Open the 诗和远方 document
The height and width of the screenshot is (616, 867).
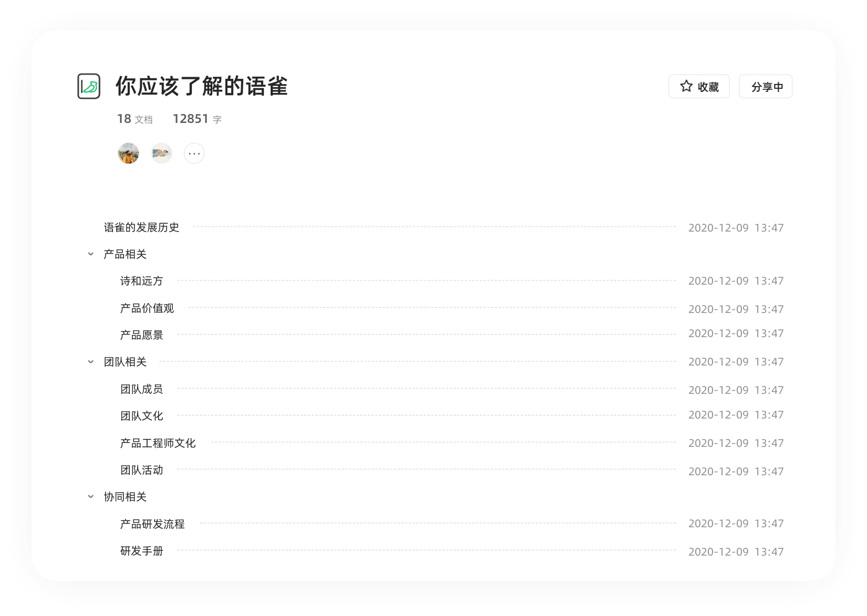click(x=141, y=281)
